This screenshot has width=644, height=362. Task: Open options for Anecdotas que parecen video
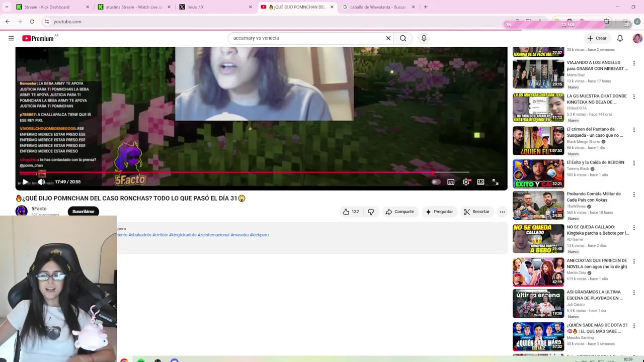(x=634, y=261)
